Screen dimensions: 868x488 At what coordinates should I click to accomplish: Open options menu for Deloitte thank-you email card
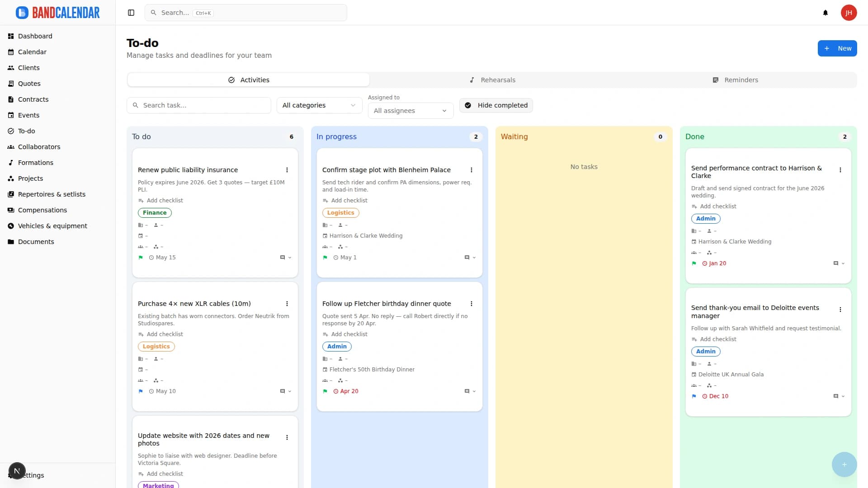(840, 310)
